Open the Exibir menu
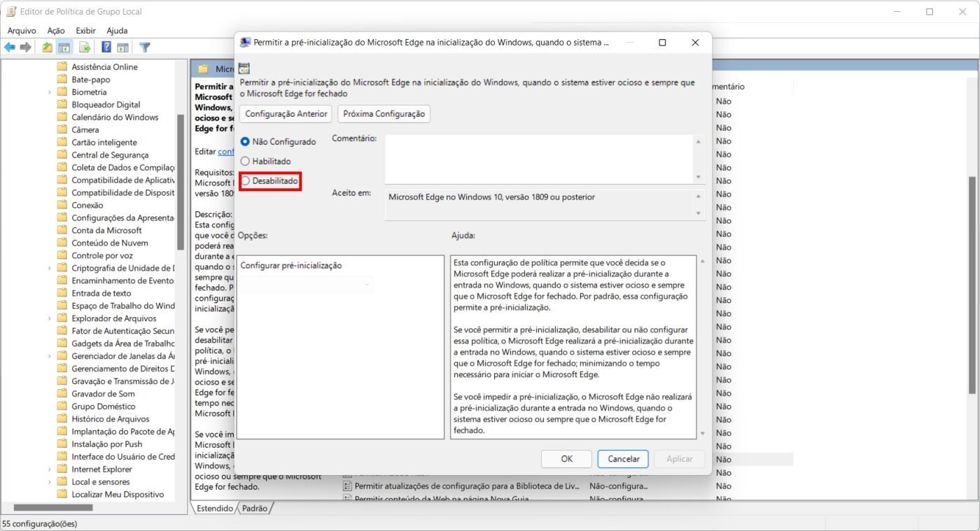This screenshot has height=531, width=980. (85, 31)
